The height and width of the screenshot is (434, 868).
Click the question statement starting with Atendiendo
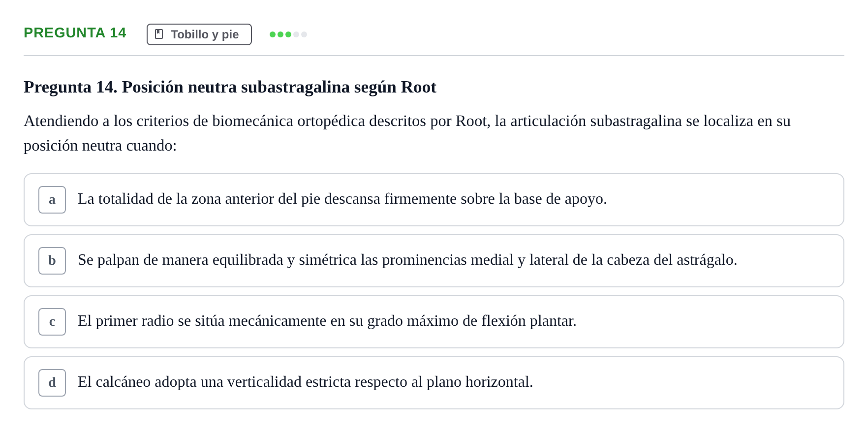tap(407, 133)
